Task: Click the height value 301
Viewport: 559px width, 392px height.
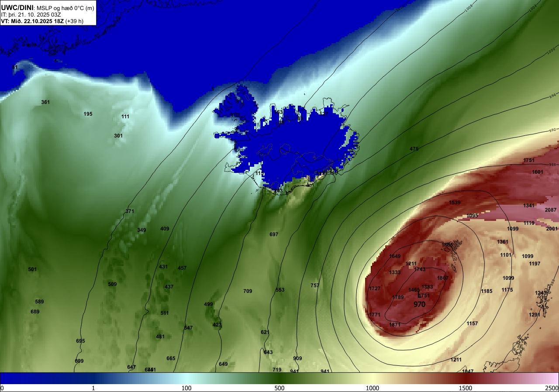Action: pyautogui.click(x=118, y=136)
